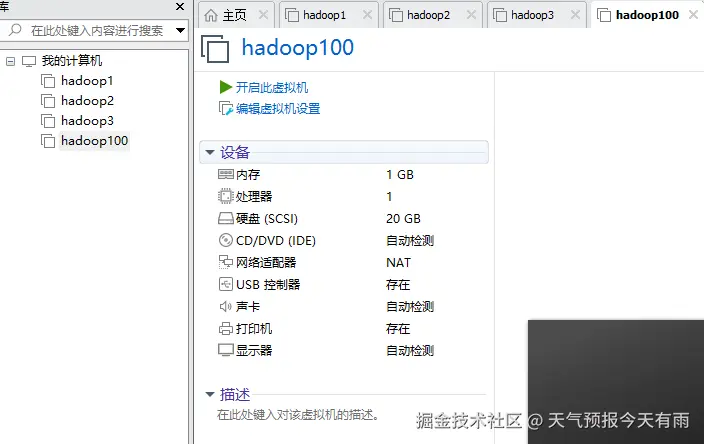The width and height of the screenshot is (704, 444).
Task: Close the library panel with its X
Action: point(180,6)
